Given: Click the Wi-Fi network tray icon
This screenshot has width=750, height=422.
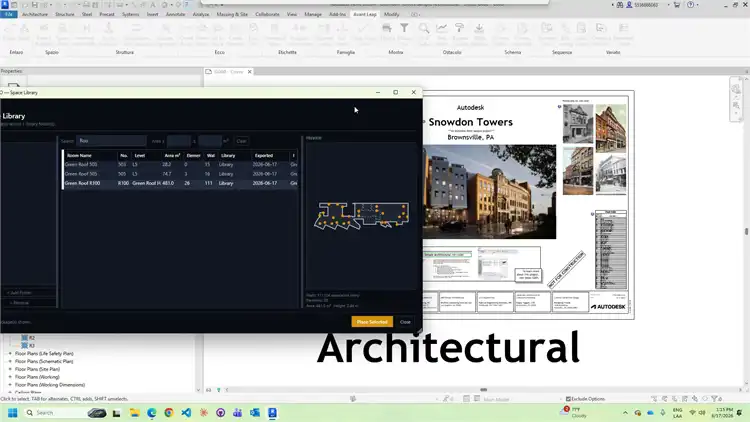Looking at the screenshot, I should tap(692, 412).
